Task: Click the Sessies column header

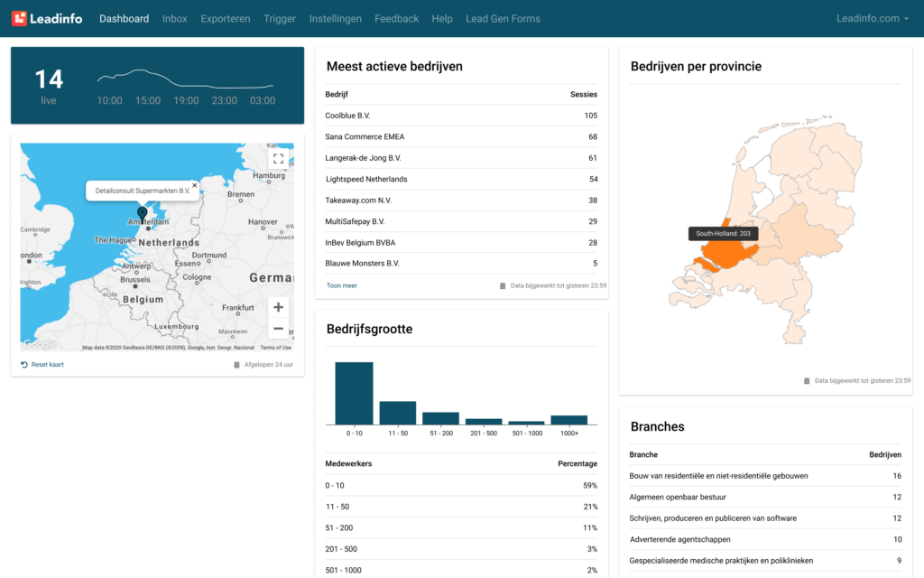Action: (584, 94)
